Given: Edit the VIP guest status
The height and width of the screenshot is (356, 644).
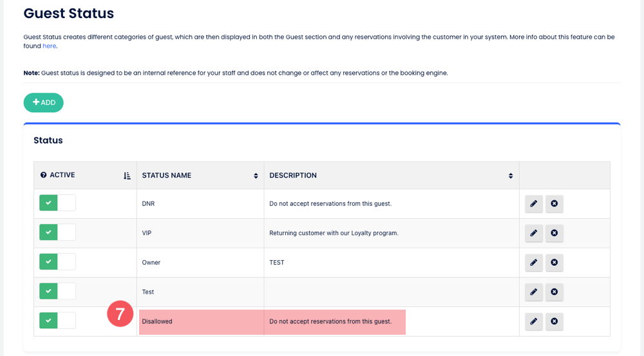Looking at the screenshot, I should (x=534, y=233).
